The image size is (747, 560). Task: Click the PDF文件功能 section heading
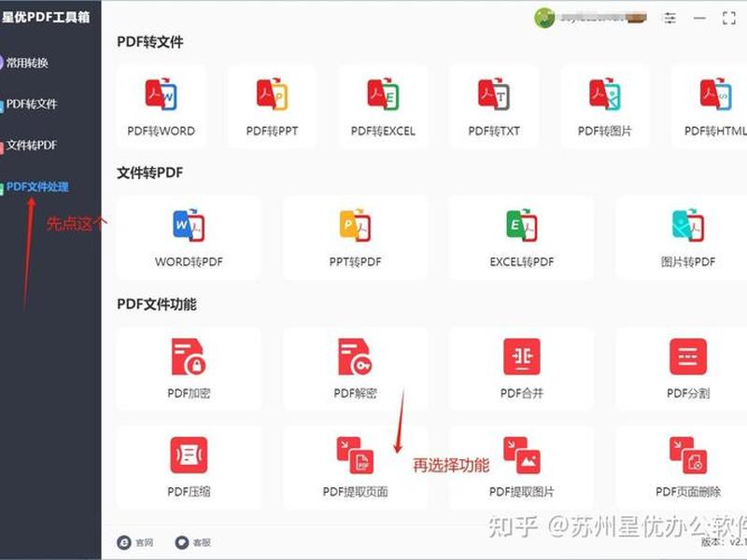pos(157,304)
